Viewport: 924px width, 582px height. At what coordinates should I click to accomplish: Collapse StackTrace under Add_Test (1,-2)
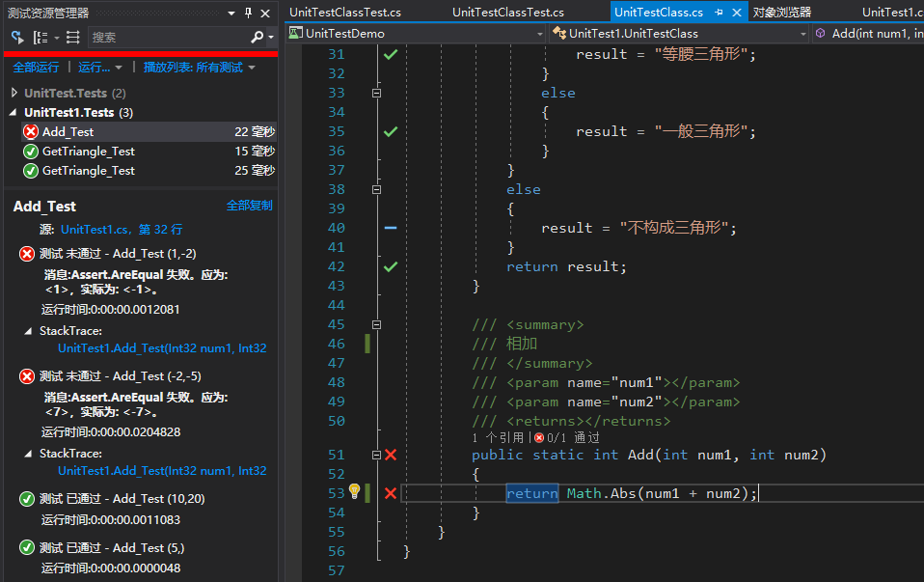tap(28, 331)
